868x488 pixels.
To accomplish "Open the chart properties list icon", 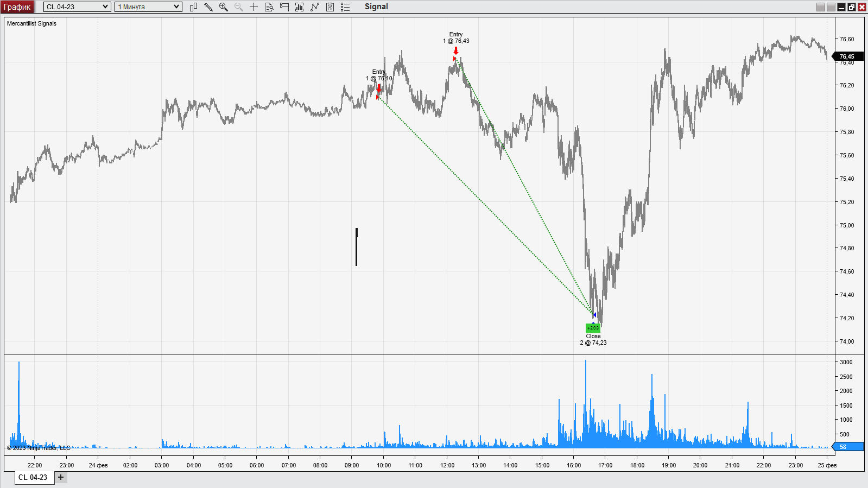I will click(x=345, y=7).
